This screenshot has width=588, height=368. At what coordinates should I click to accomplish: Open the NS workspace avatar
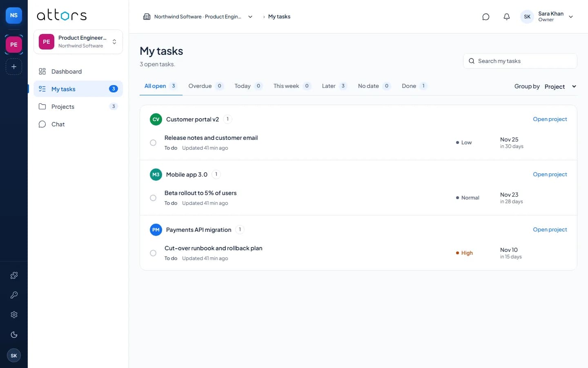coord(14,15)
